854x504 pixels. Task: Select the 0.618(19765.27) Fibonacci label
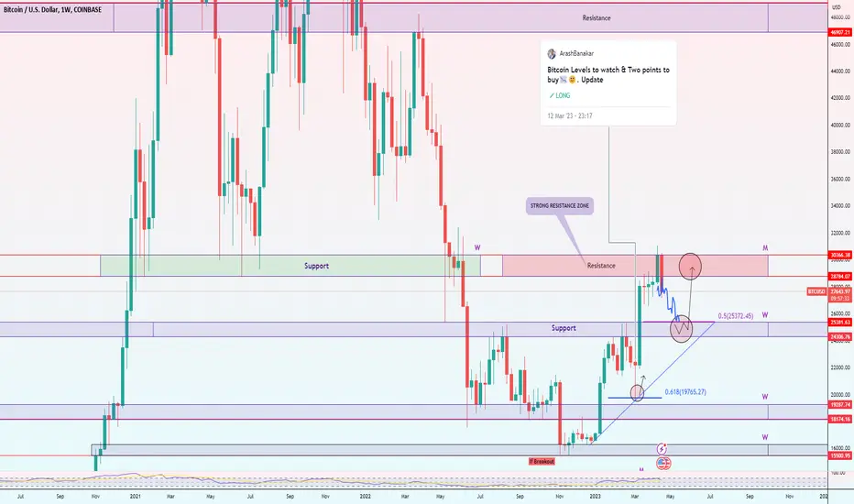coord(685,392)
